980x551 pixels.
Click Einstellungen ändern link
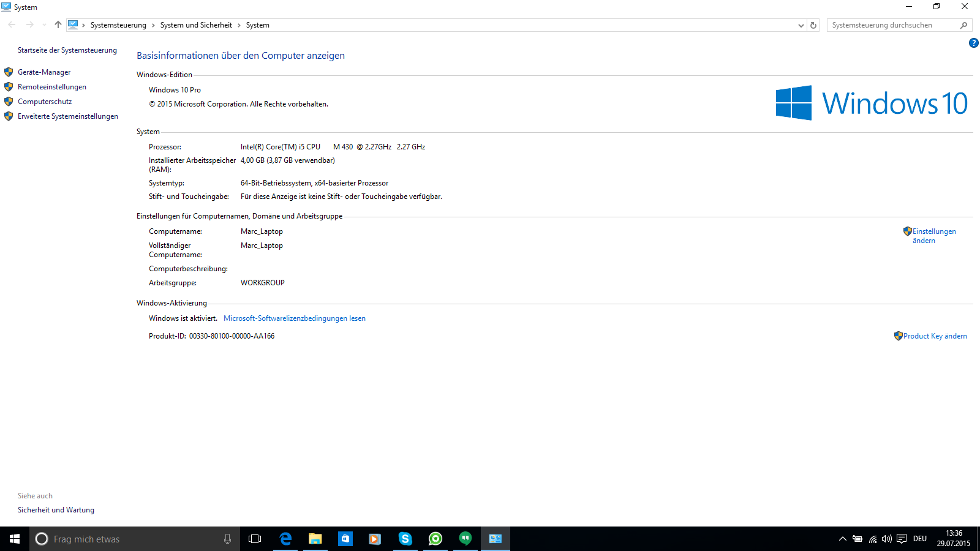click(x=934, y=236)
